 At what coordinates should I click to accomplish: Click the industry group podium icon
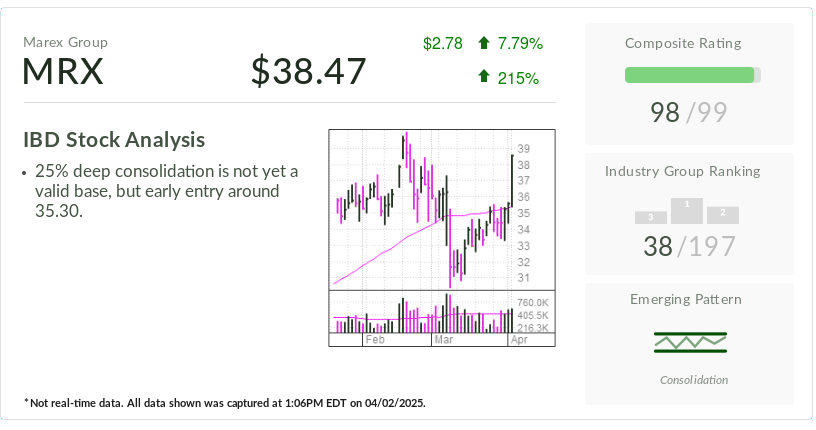687,211
